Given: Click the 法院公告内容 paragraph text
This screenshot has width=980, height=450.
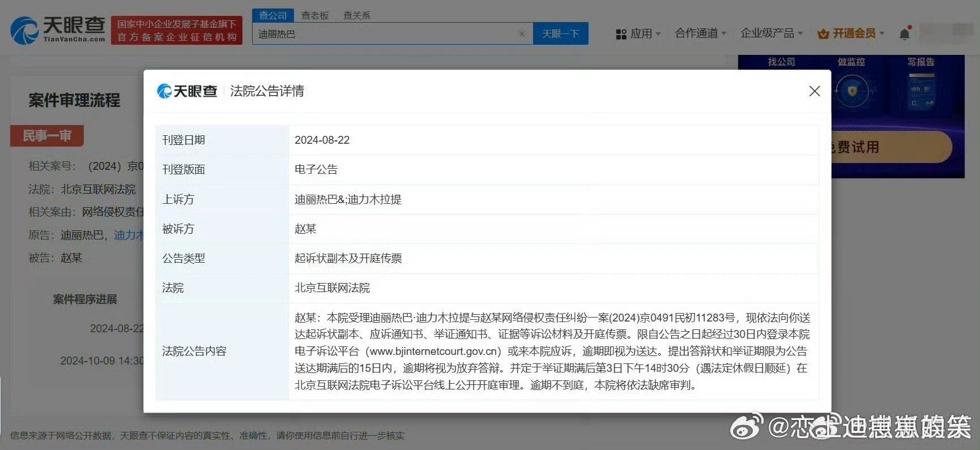Looking at the screenshot, I should tap(553, 352).
